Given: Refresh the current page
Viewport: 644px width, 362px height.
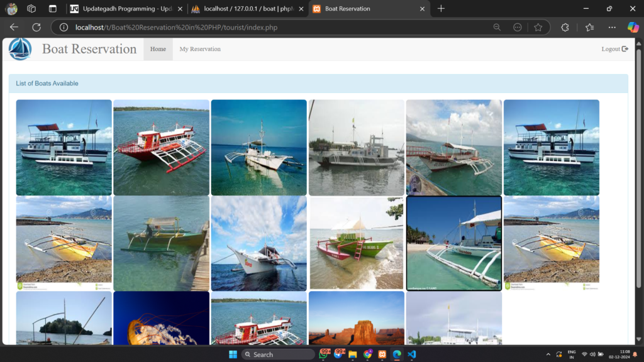Looking at the screenshot, I should click(36, 28).
